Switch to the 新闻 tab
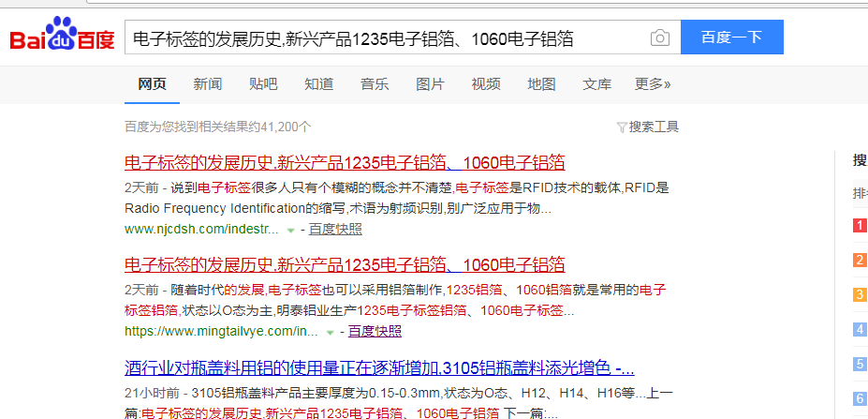868x419 pixels. [x=208, y=84]
